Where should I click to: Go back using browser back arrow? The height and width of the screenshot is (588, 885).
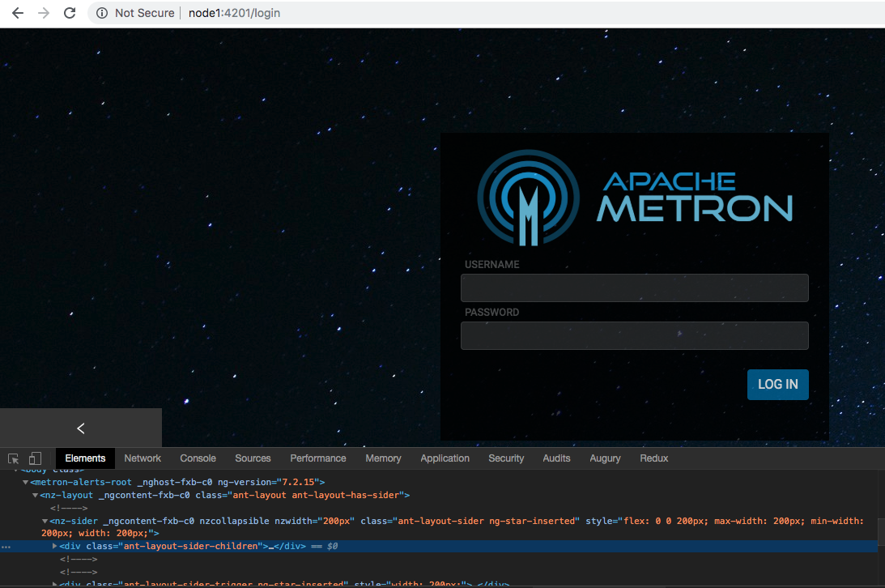[18, 13]
